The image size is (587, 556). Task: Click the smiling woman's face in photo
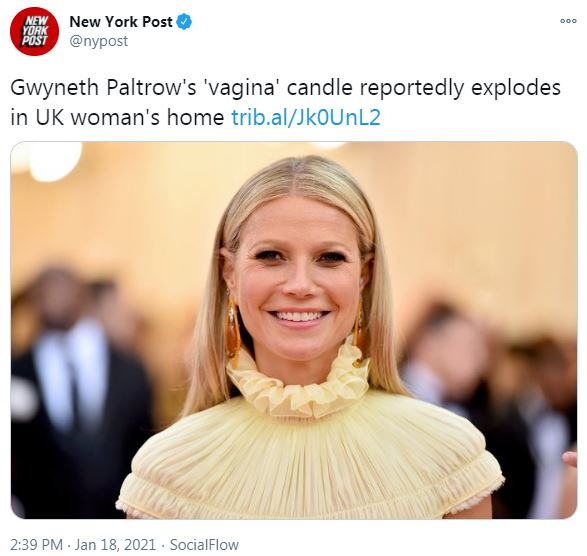(x=298, y=279)
